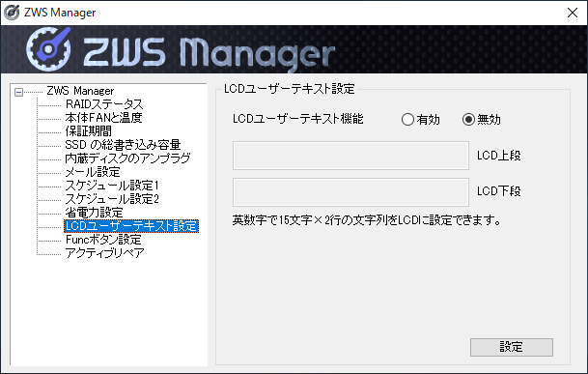Select スケジュール設定1 in tree

coord(112,186)
